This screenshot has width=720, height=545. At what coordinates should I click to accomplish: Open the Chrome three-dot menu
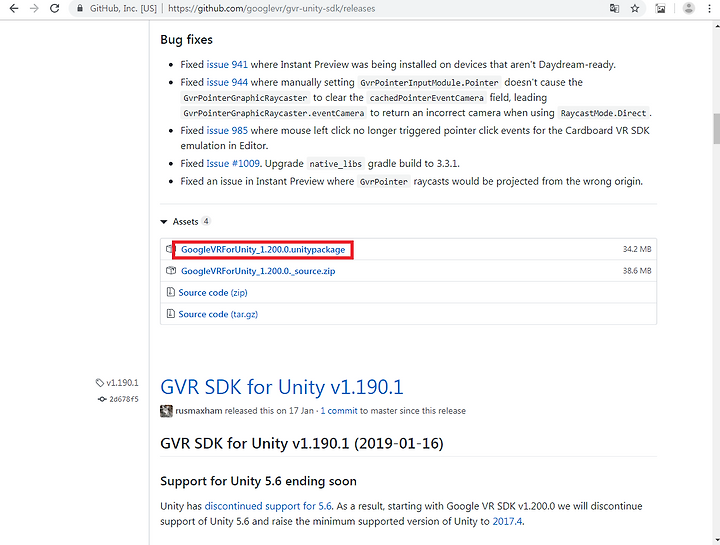click(709, 8)
